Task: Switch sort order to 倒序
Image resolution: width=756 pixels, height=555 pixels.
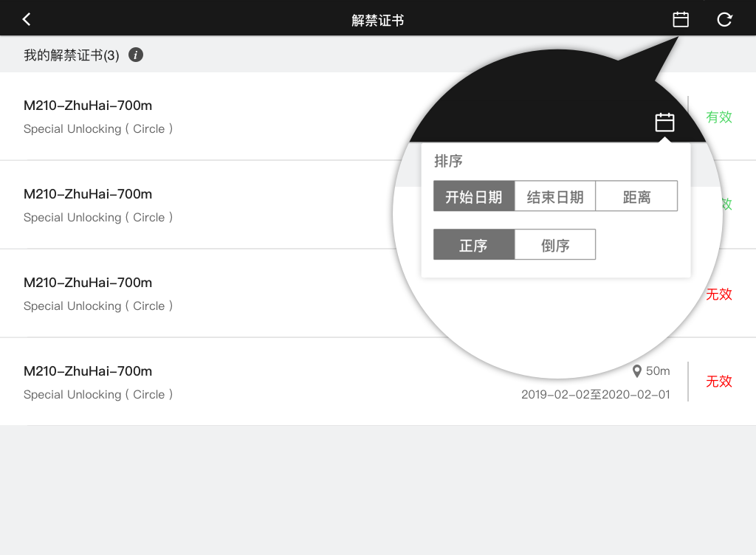Action: coord(555,245)
